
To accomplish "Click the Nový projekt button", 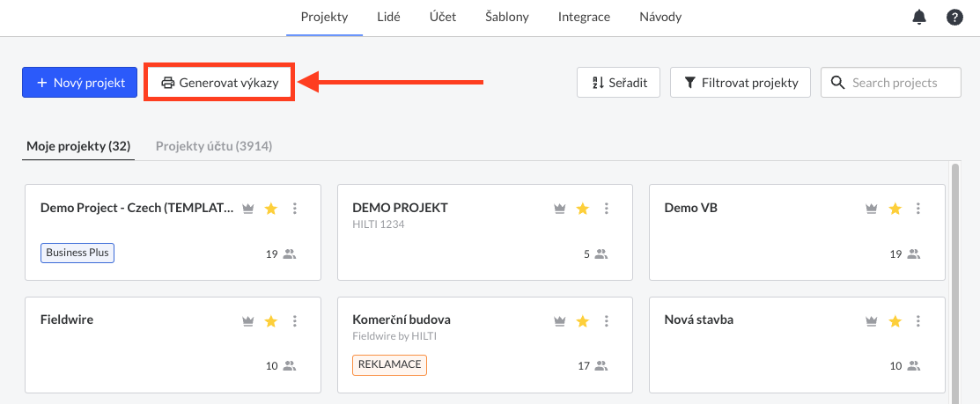I will pos(79,83).
